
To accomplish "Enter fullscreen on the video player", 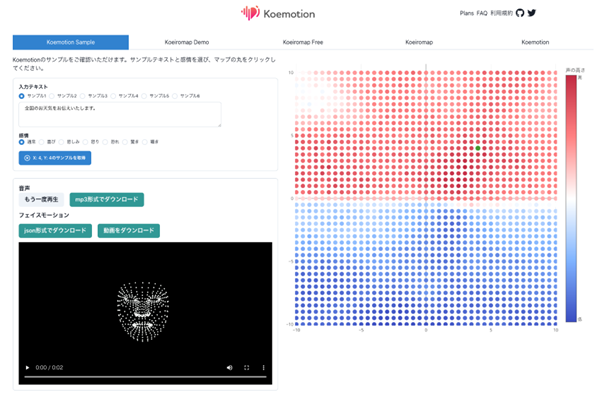I will 246,367.
